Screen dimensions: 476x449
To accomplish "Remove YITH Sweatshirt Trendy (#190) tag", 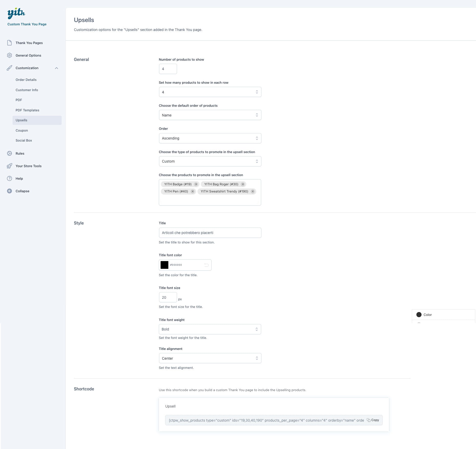I will coord(253,191).
